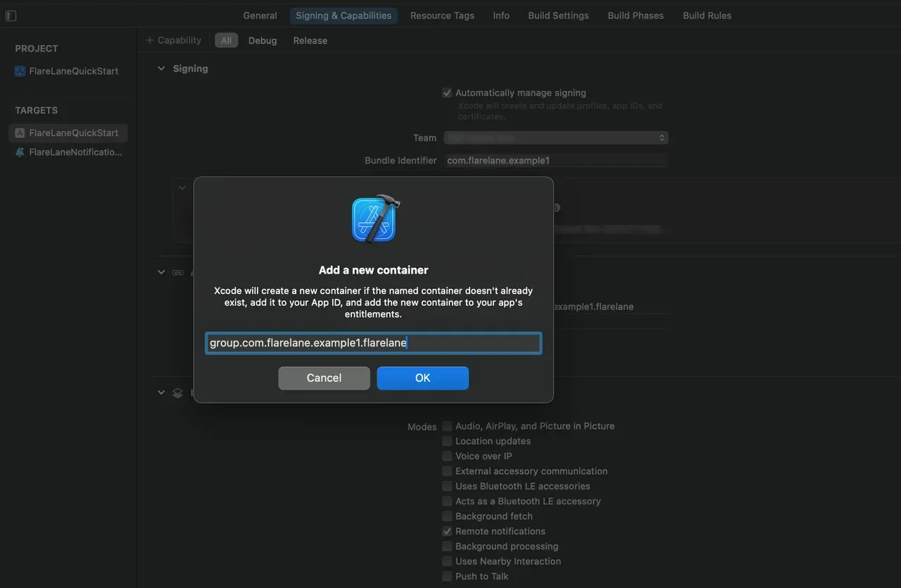Switch to the General tab

(x=260, y=15)
